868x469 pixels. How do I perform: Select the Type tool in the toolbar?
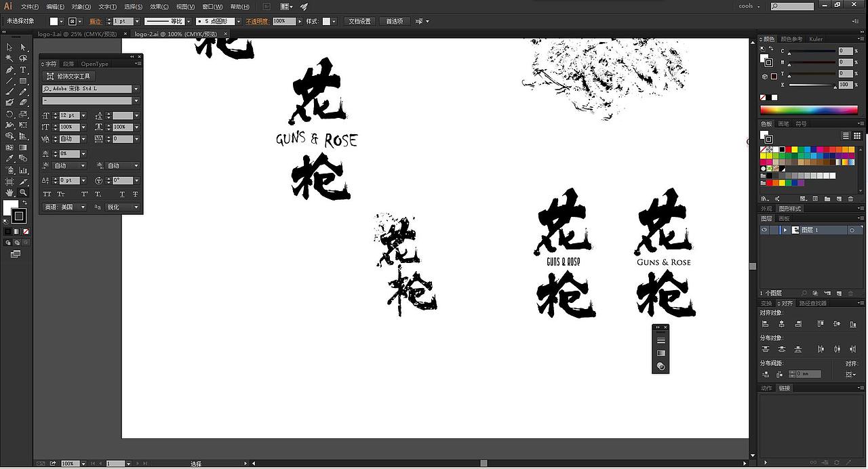(22, 70)
